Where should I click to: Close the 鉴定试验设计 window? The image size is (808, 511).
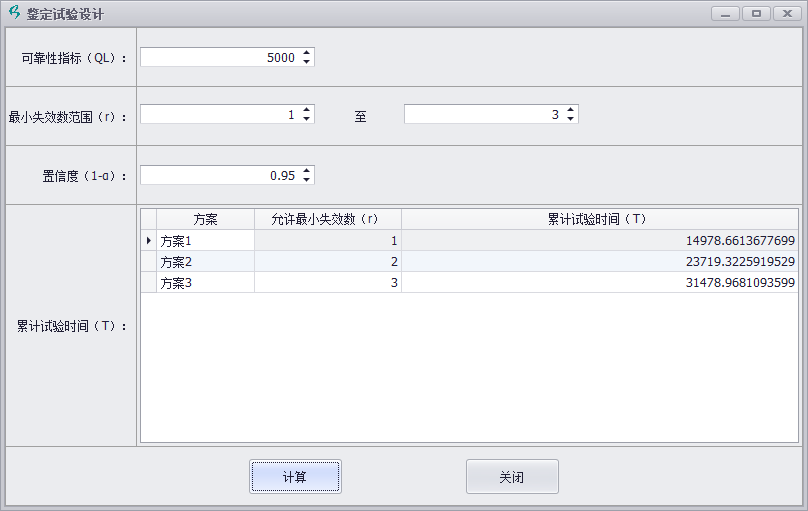point(787,13)
